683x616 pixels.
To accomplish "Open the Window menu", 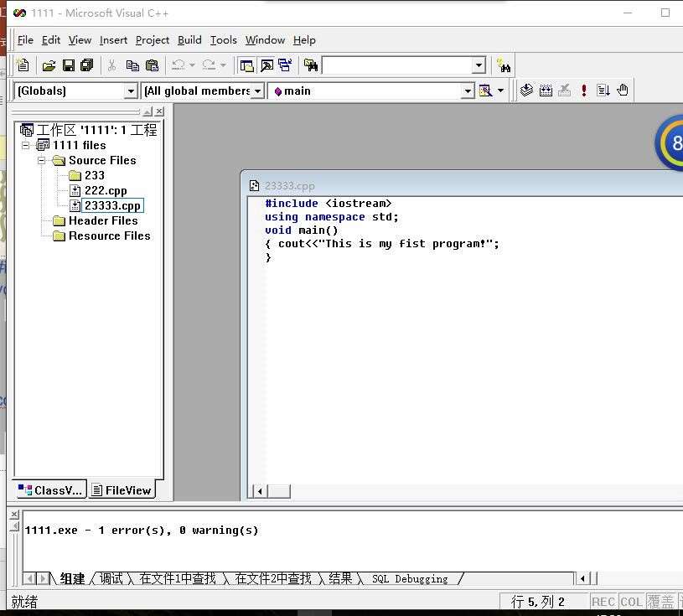I will (265, 40).
